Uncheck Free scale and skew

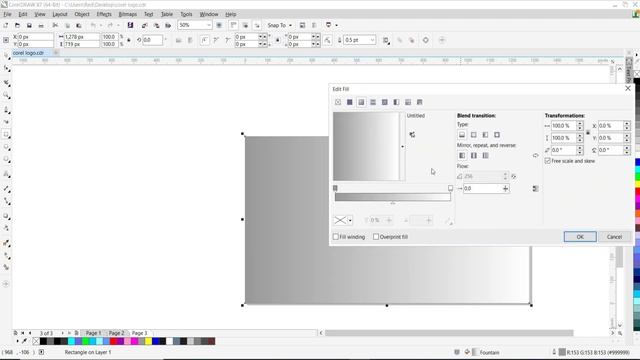pyautogui.click(x=548, y=161)
